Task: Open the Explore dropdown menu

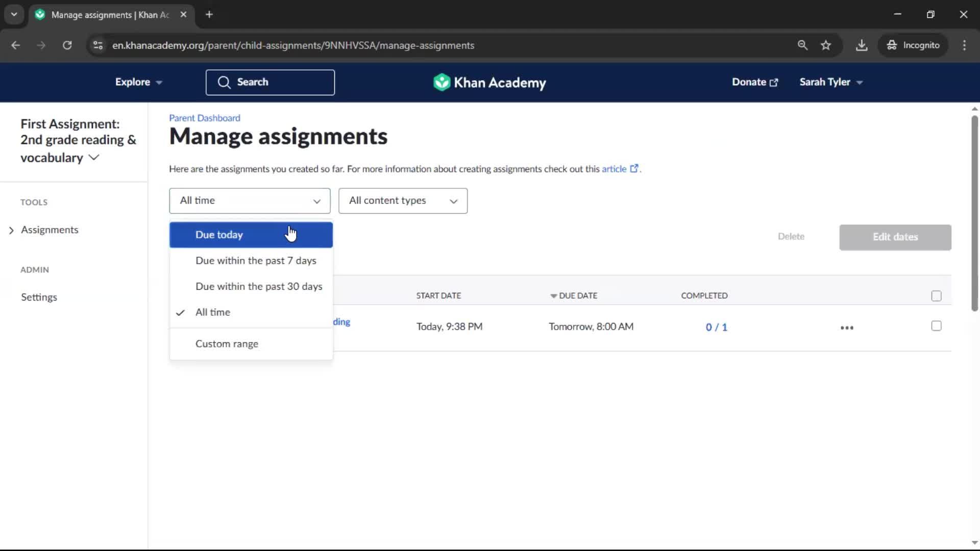Action: pyautogui.click(x=138, y=82)
